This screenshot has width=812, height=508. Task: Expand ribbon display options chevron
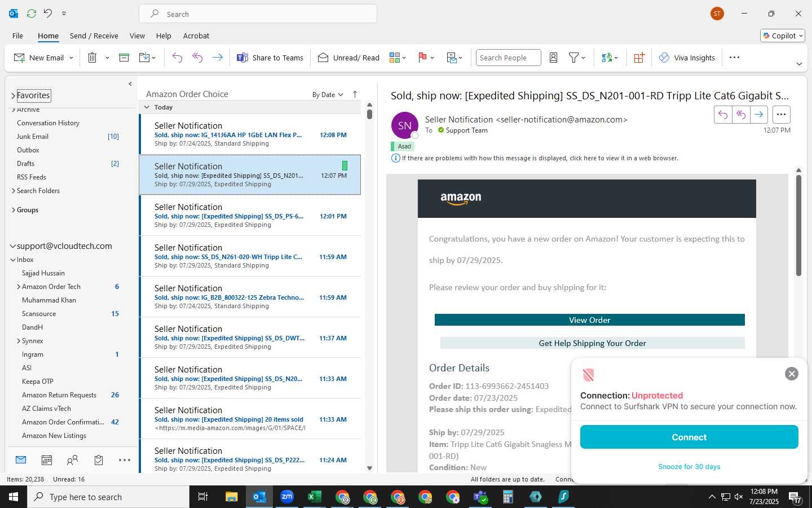point(799,64)
